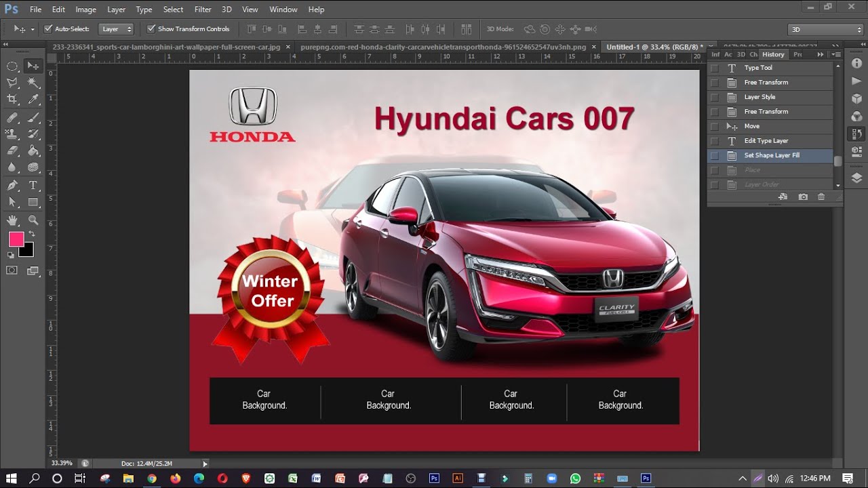
Task: Select the Blur tool
Action: pyautogui.click(x=12, y=167)
